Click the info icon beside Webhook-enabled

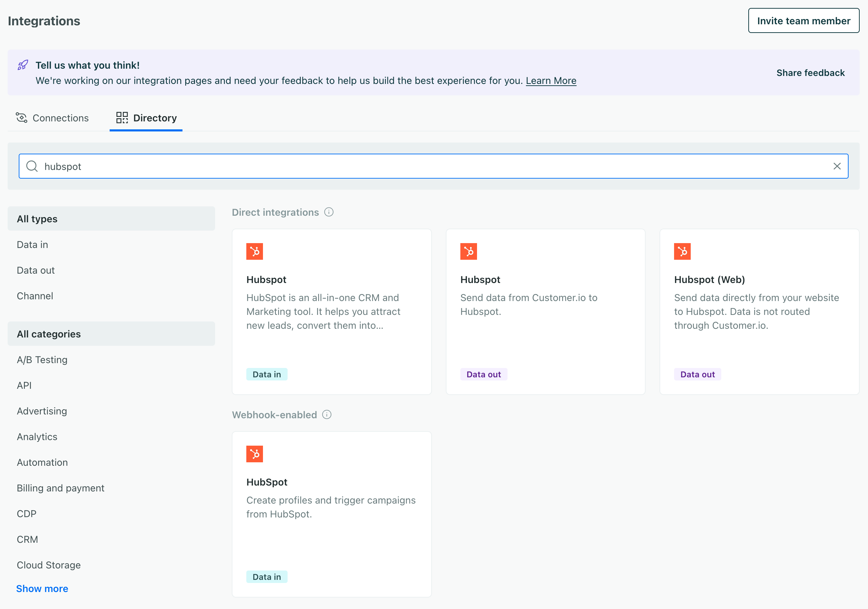pyautogui.click(x=327, y=415)
